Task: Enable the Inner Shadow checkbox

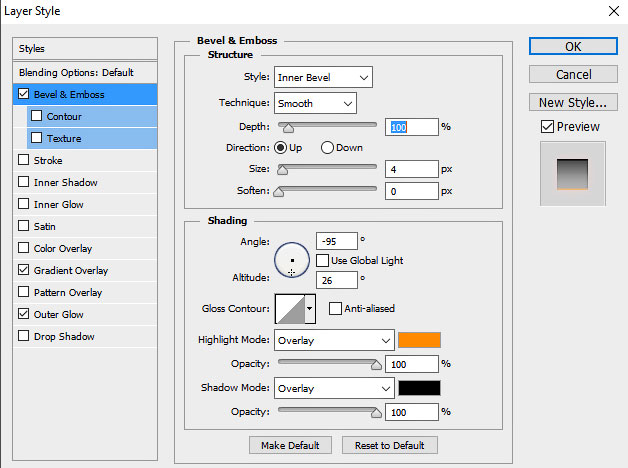Action: pos(24,182)
